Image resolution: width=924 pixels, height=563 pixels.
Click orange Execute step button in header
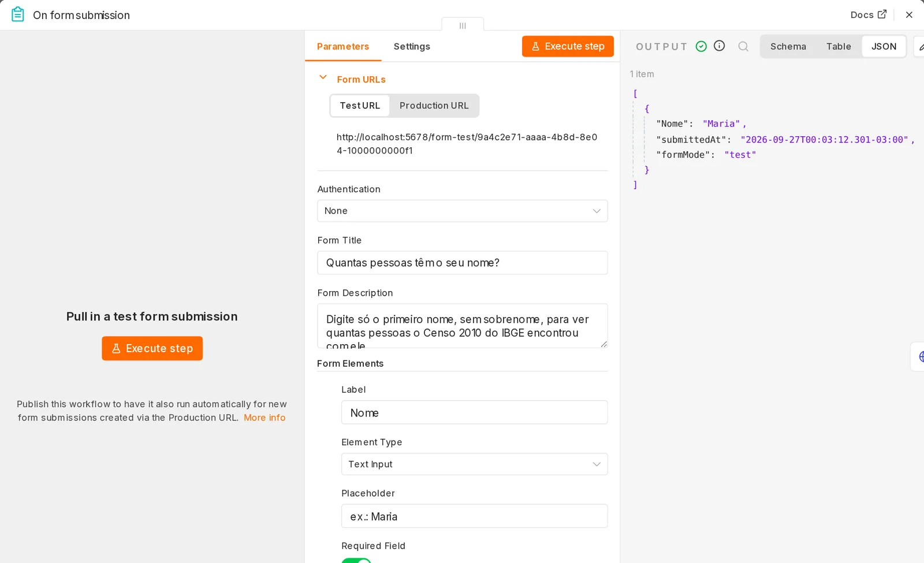[x=568, y=46]
